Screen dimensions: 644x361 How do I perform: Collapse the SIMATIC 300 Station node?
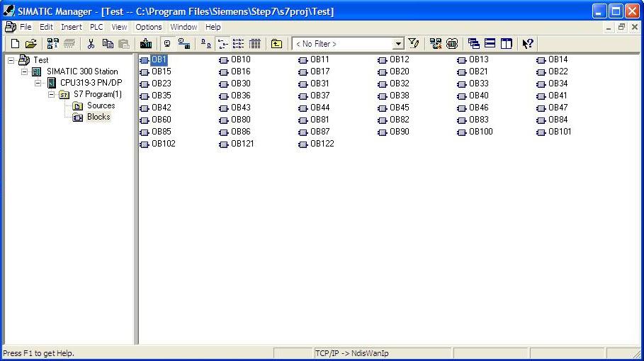25,71
